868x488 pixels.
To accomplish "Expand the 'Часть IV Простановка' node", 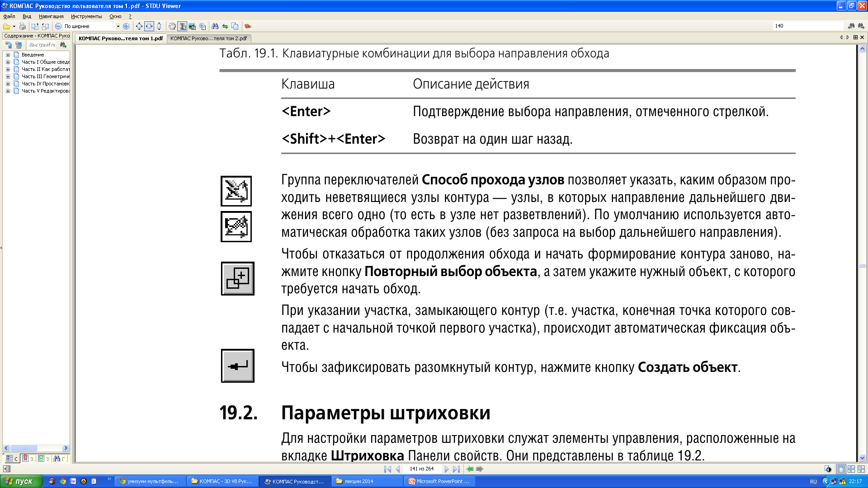I will pyautogui.click(x=8, y=84).
